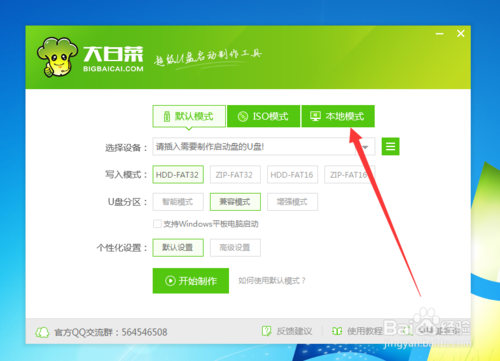This screenshot has width=500, height=361.
Task: Open the green hamburger menu icon
Action: (x=390, y=146)
